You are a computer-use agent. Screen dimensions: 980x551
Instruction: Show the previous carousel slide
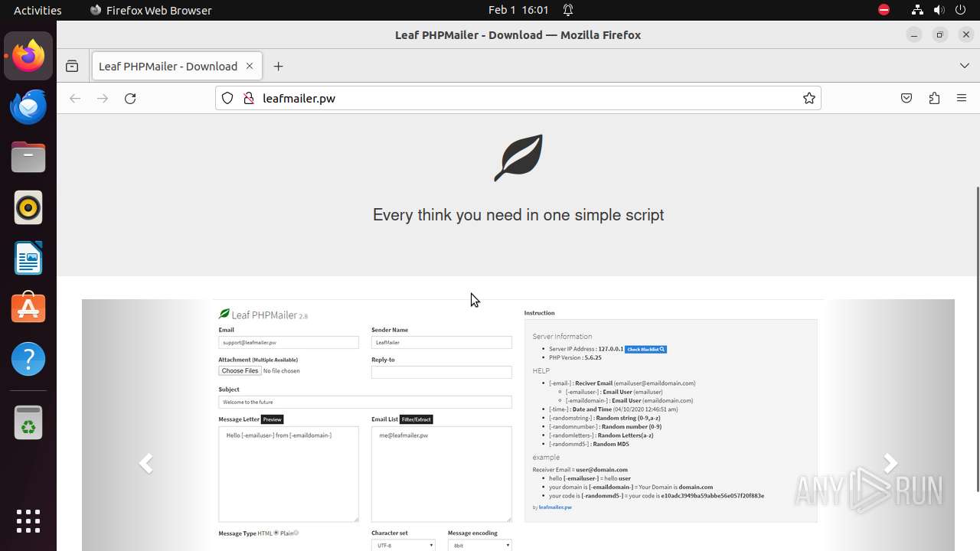[x=145, y=463]
